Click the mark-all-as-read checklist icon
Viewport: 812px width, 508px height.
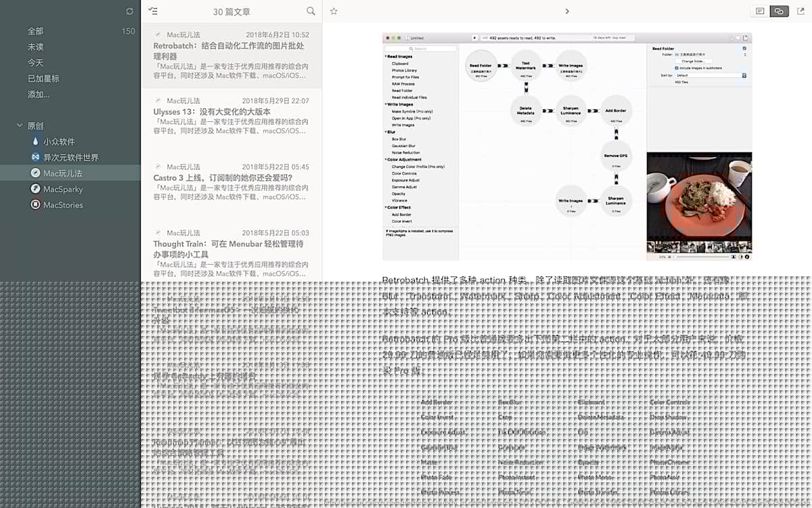click(153, 12)
